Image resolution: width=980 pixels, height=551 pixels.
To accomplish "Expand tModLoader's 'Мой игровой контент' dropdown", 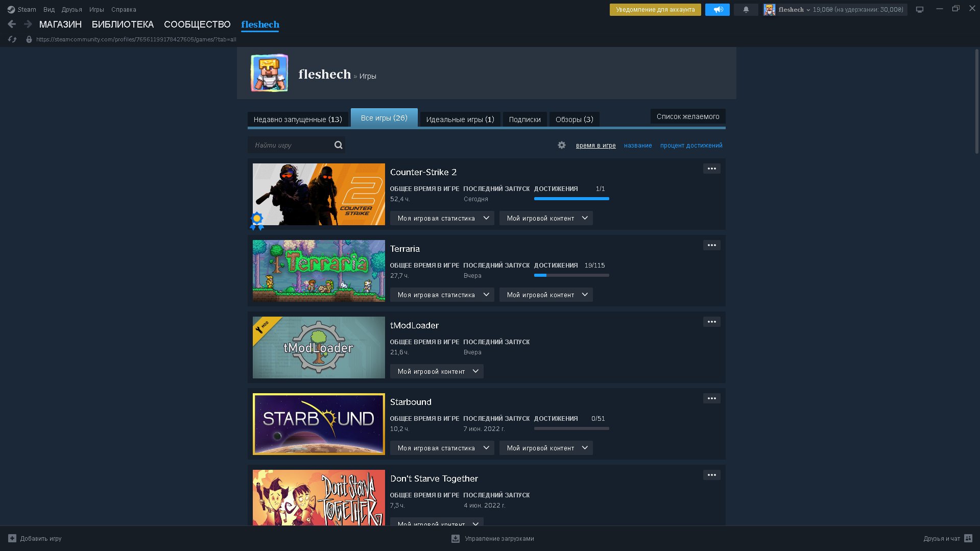I will [x=437, y=371].
